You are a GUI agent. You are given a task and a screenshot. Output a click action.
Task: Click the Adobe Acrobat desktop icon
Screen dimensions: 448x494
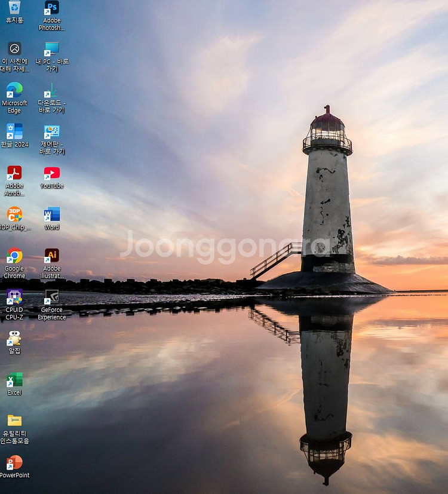click(x=14, y=173)
